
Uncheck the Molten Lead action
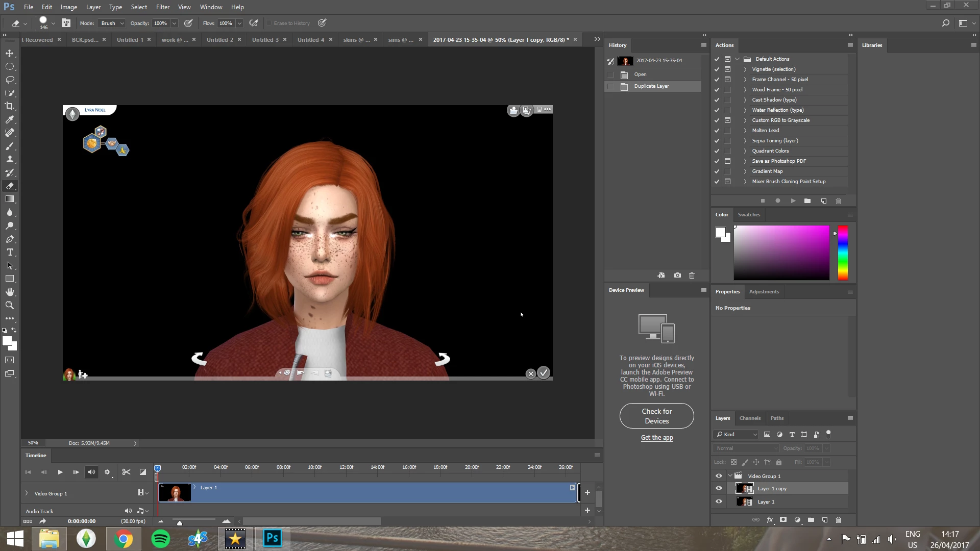(717, 131)
